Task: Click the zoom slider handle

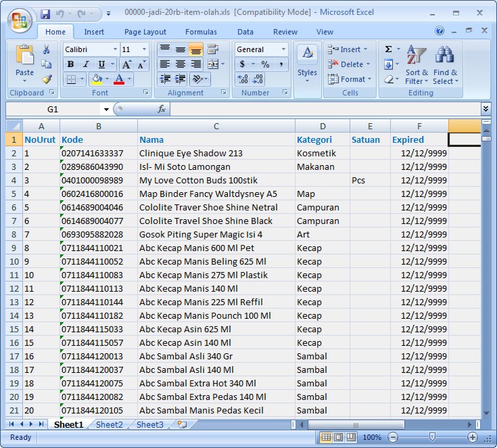Action: coord(432,437)
